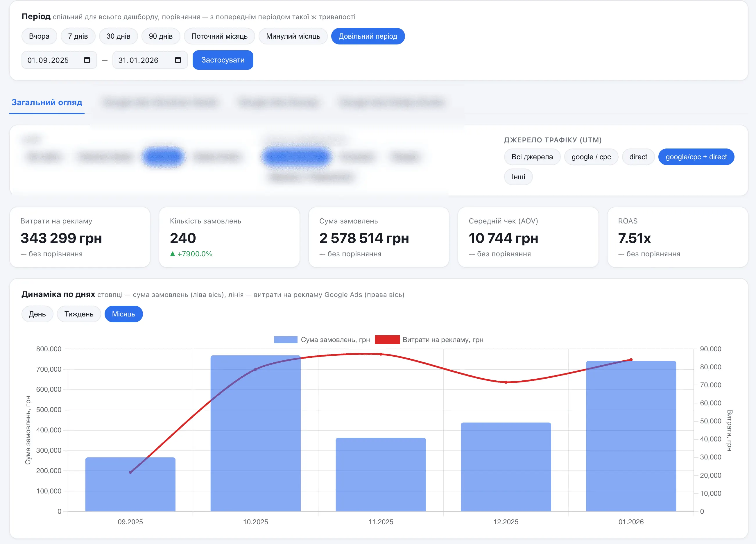Choose Минулий місяць period
This screenshot has height=544, width=756.
coord(293,36)
